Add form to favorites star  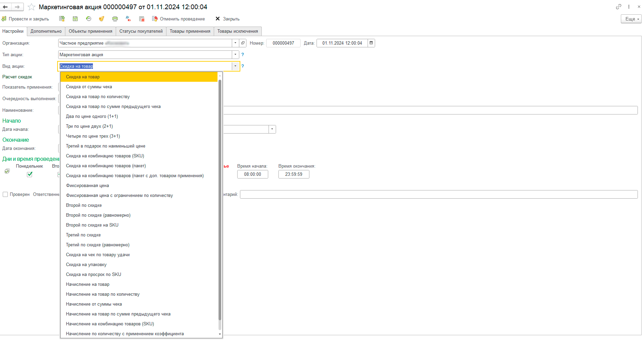31,7
